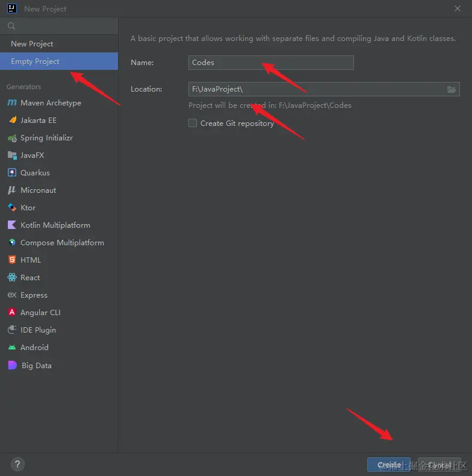472x476 pixels.
Task: Select the Jakarta EE label
Action: click(x=38, y=121)
